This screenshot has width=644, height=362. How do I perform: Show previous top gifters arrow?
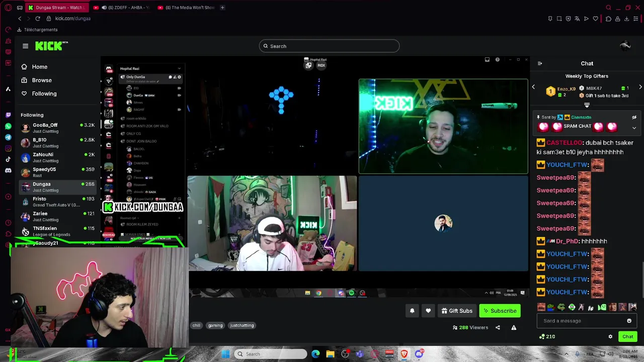pos(533,87)
